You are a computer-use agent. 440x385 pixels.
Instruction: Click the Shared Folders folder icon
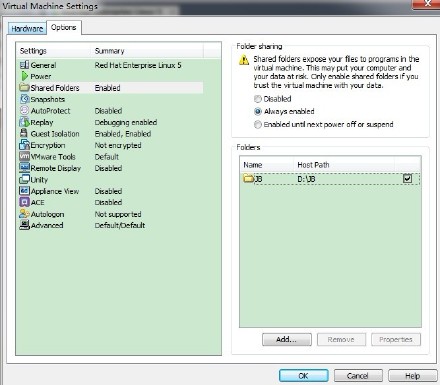click(24, 88)
